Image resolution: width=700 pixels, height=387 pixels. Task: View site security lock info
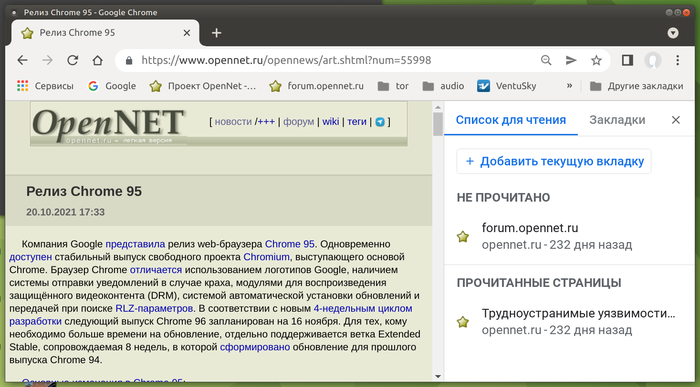(129, 60)
